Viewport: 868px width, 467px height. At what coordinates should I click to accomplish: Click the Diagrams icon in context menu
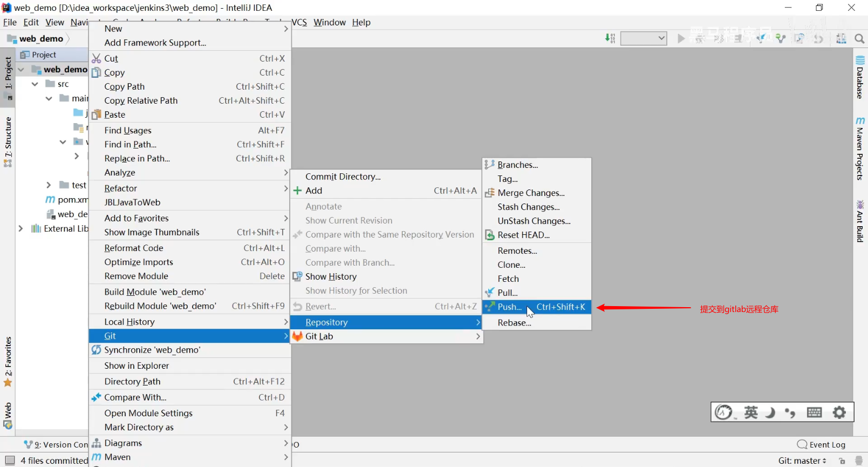[97, 443]
